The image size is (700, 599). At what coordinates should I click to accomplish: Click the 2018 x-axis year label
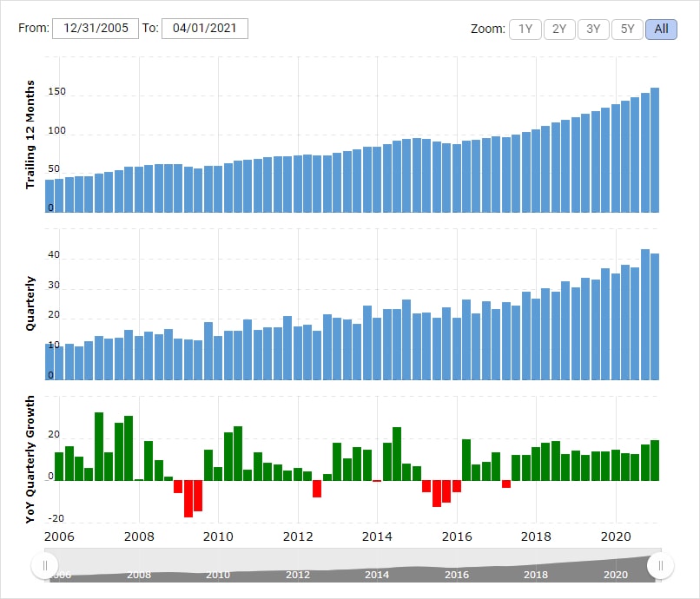pyautogui.click(x=536, y=536)
